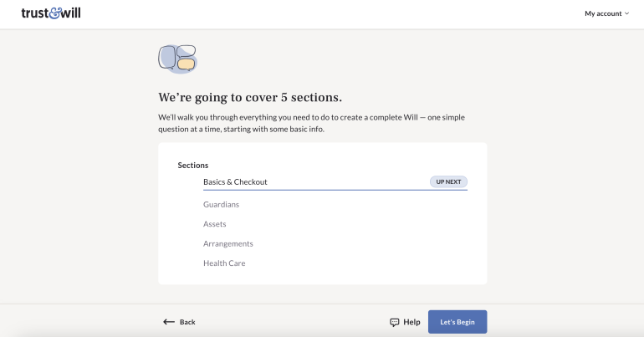
Task: Click the My account chevron arrow
Action: (x=627, y=13)
